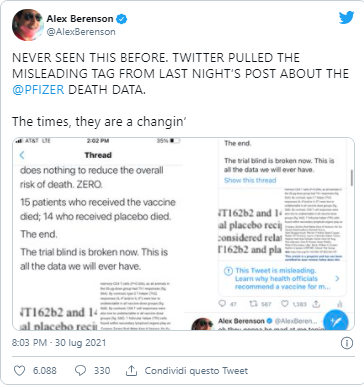Click the verified badge next to Alex Berenson
This screenshot has width=364, height=387.
122,19
